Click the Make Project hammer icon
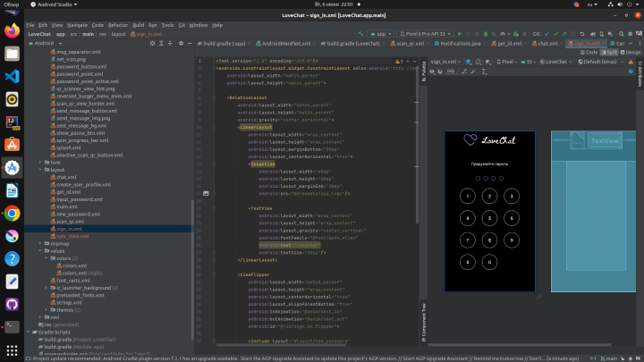The image size is (644, 362). tap(360, 34)
